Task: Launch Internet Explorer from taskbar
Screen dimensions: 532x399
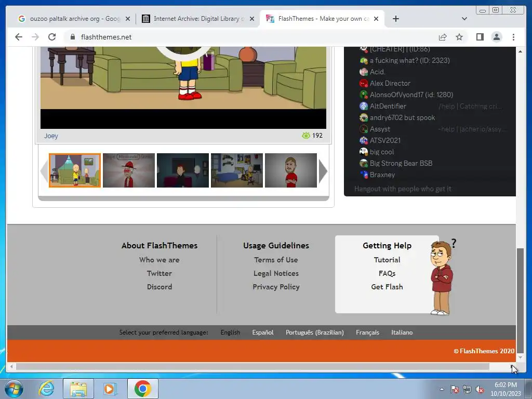Action: pos(46,389)
